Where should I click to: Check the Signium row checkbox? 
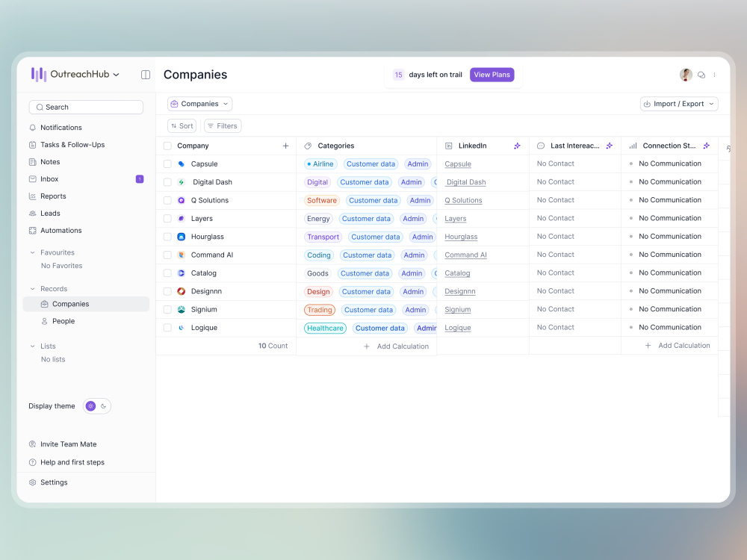click(x=167, y=310)
